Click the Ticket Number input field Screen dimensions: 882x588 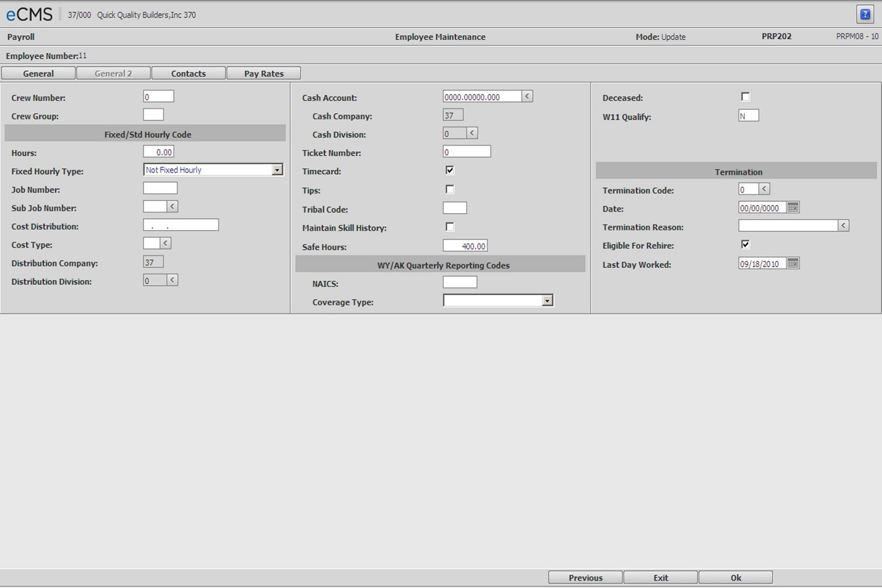(467, 151)
